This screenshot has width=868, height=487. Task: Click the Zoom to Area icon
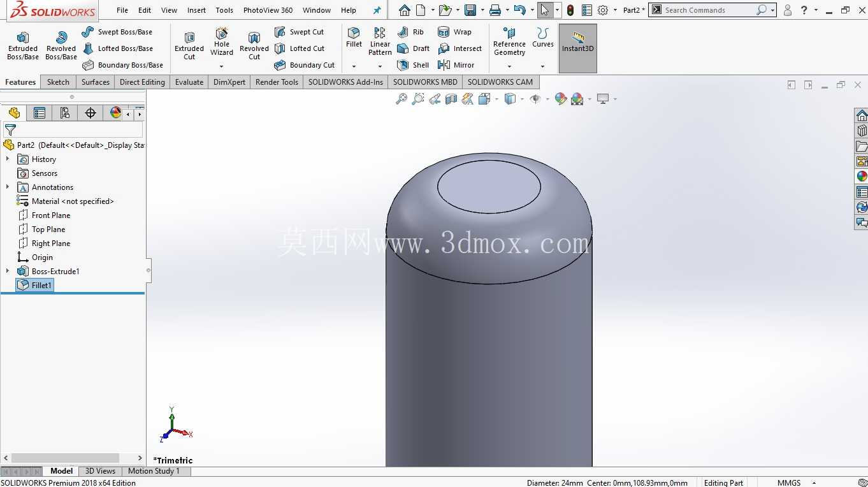(x=418, y=99)
